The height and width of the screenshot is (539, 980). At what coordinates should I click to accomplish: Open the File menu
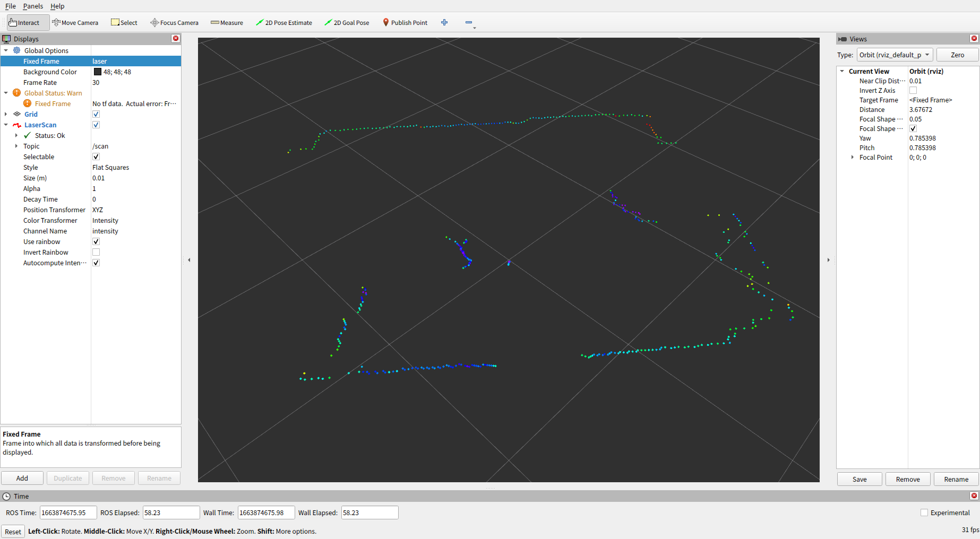tap(11, 6)
